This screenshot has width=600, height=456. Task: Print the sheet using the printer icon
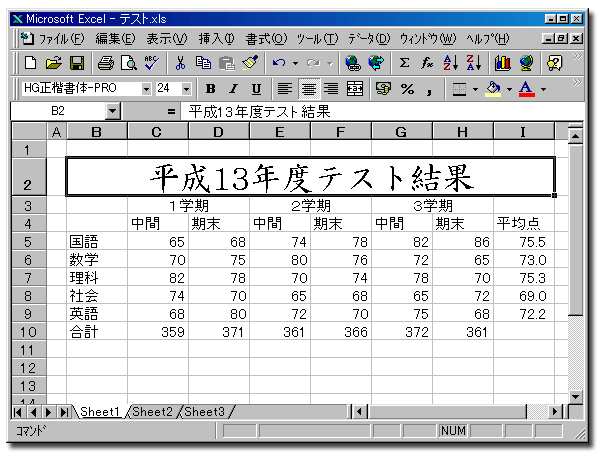coord(106,63)
